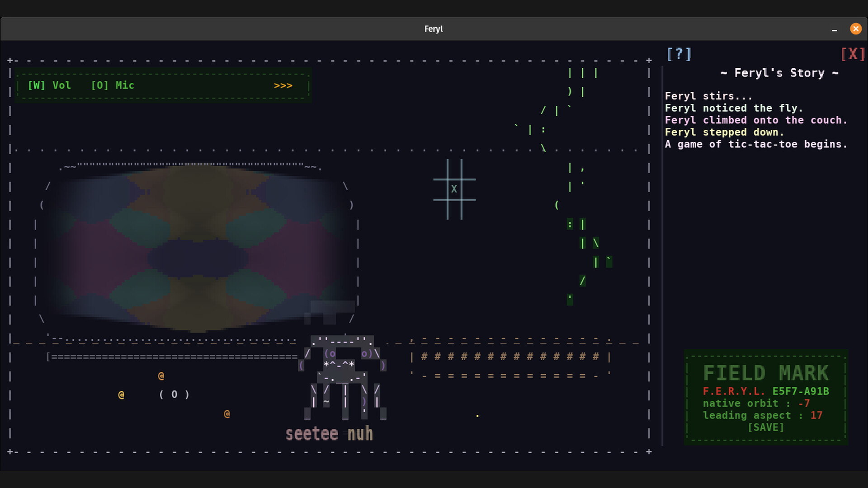Toggle microphone with the [O] Mic control

tap(113, 85)
